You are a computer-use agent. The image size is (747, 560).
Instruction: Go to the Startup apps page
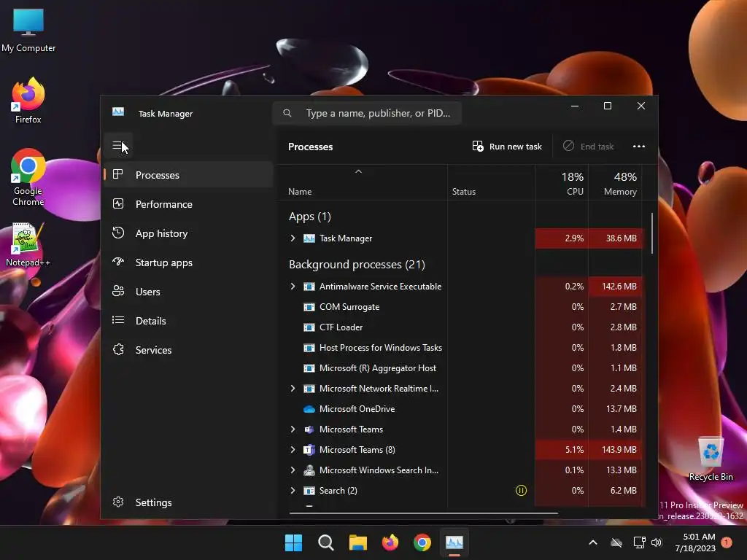pyautogui.click(x=188, y=262)
